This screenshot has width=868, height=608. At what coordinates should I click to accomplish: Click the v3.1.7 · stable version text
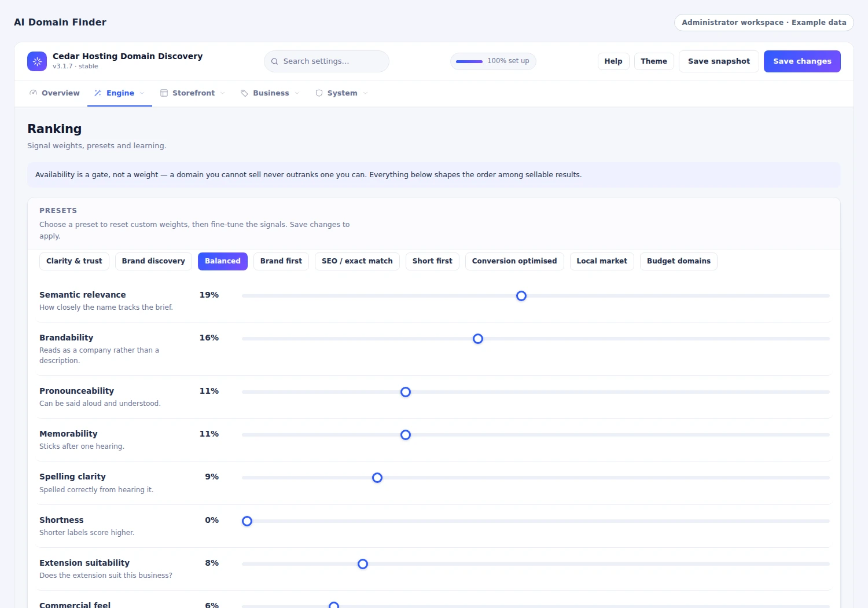coord(75,67)
